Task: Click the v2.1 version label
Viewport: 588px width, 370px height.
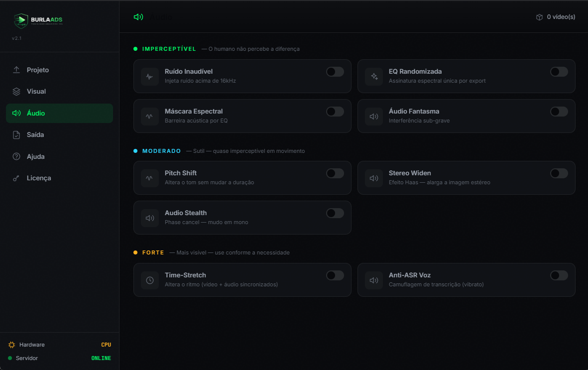Action: (x=16, y=38)
